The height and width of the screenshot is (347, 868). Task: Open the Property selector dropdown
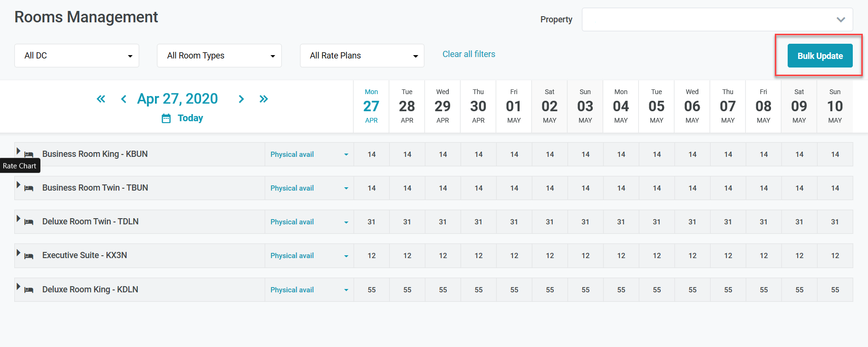point(717,19)
